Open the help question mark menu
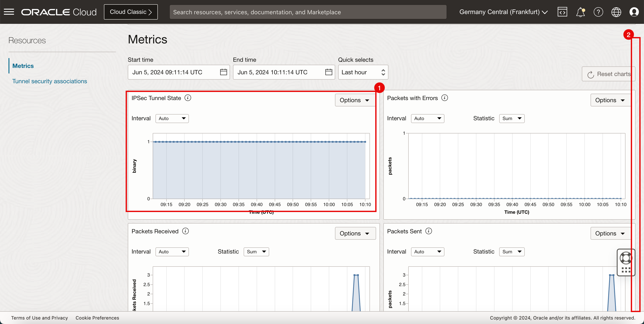This screenshot has width=644, height=324. [598, 12]
